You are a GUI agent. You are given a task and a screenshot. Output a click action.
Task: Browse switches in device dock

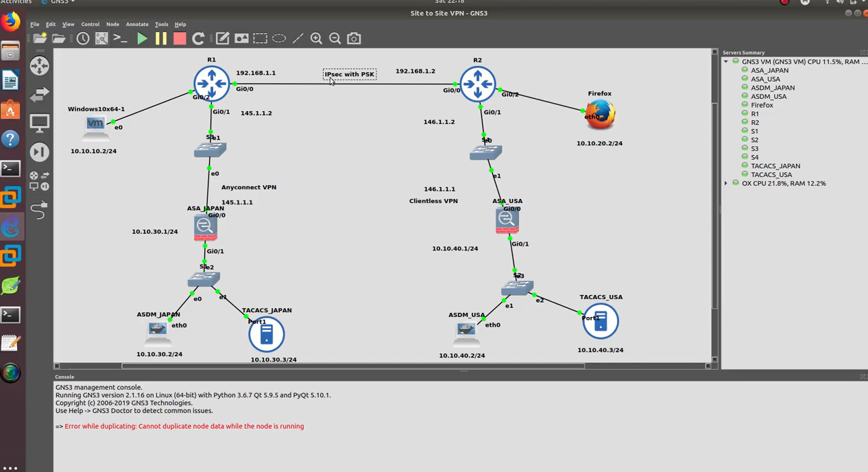(x=39, y=95)
